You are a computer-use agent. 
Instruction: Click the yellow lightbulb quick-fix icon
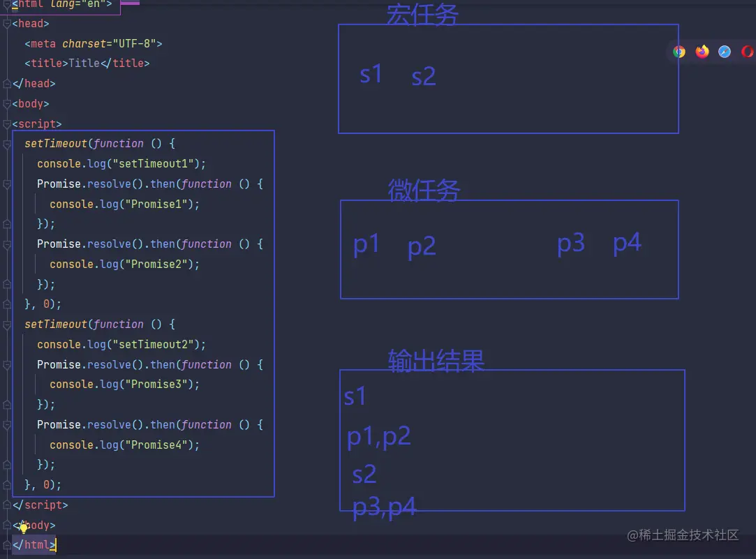pos(23,527)
